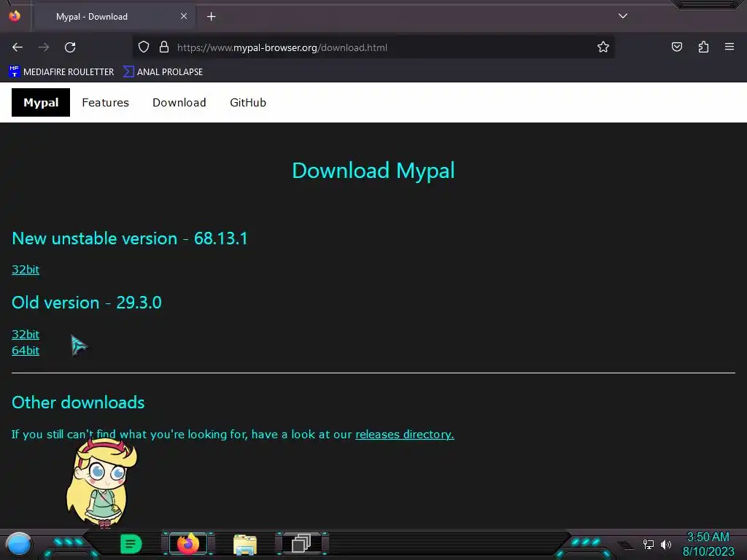This screenshot has height=560, width=747.
Task: Click the Download Mypal heading
Action: 373,171
